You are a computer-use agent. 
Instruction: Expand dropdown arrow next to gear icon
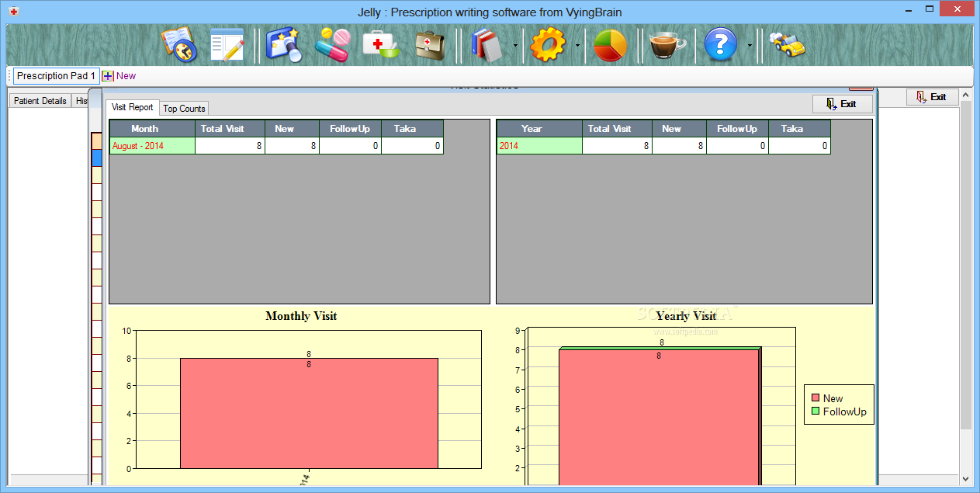coord(577,46)
